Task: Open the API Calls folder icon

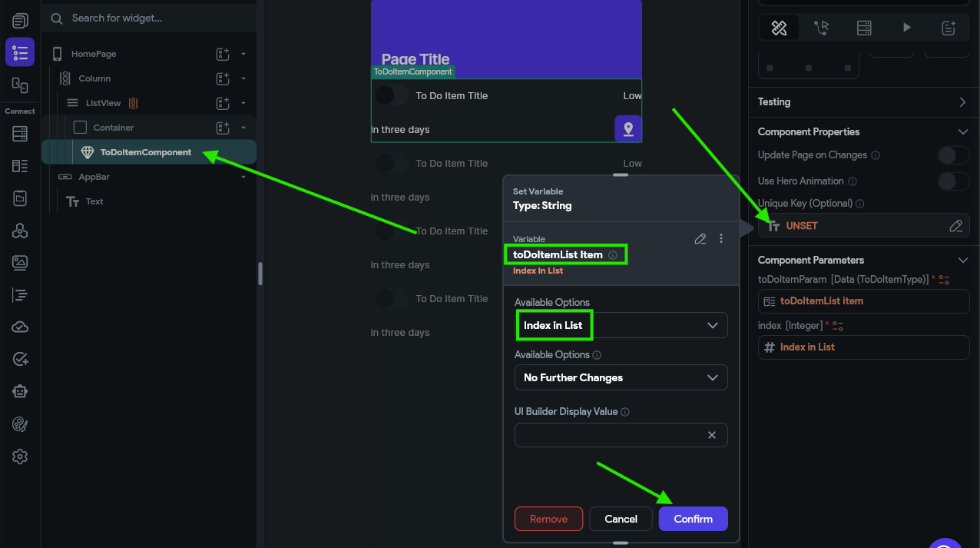Action: point(20,198)
